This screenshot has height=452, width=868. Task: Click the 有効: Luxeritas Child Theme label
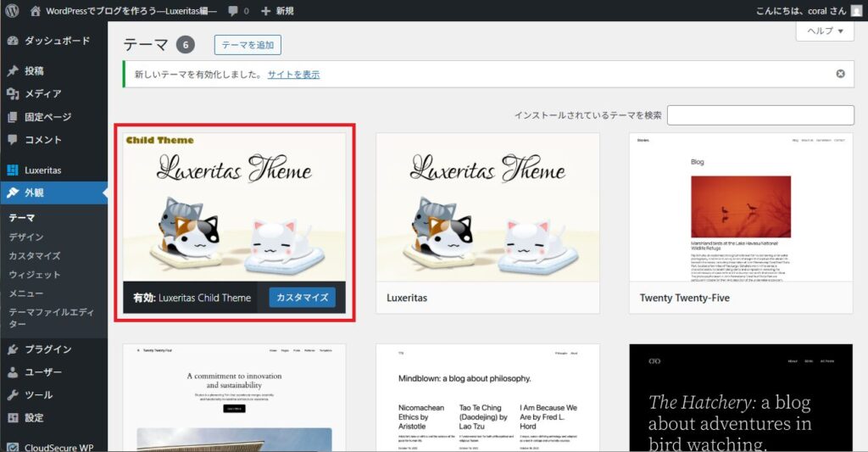(192, 298)
